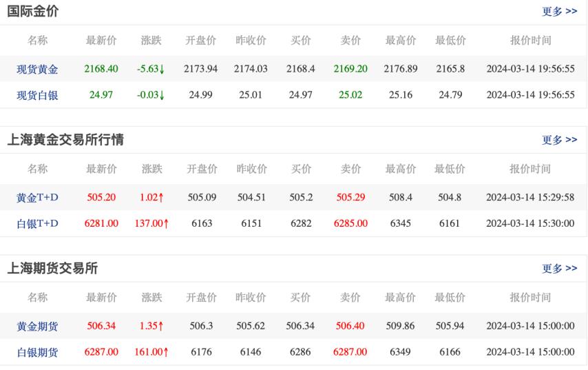The image size is (588, 370).
Task: Select 现货白银 lowest price 24.79
Action: (x=450, y=95)
